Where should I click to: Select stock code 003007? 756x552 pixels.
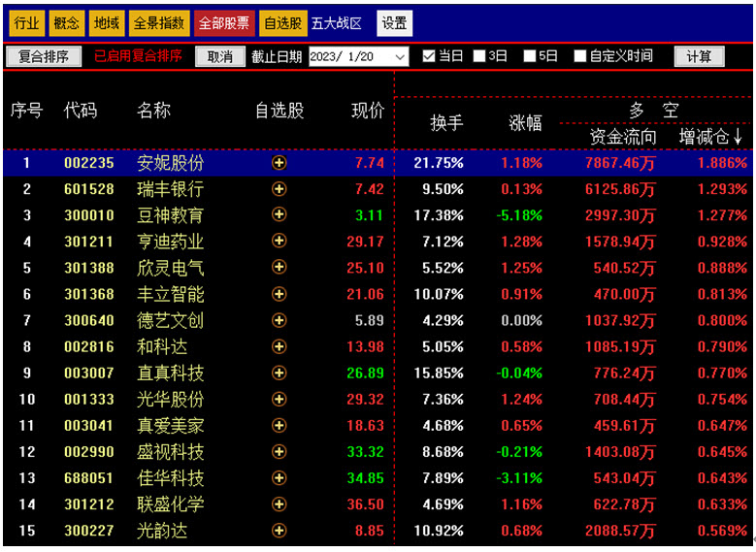(x=89, y=373)
